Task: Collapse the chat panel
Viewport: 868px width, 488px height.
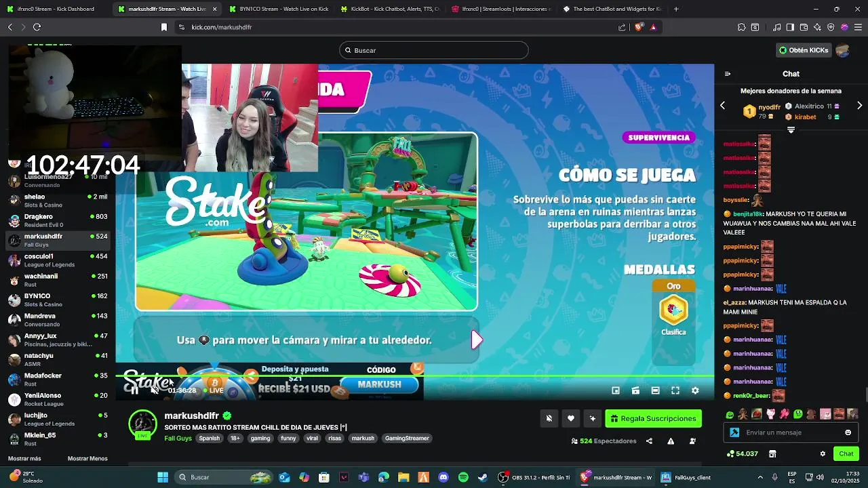Action: tap(728, 74)
